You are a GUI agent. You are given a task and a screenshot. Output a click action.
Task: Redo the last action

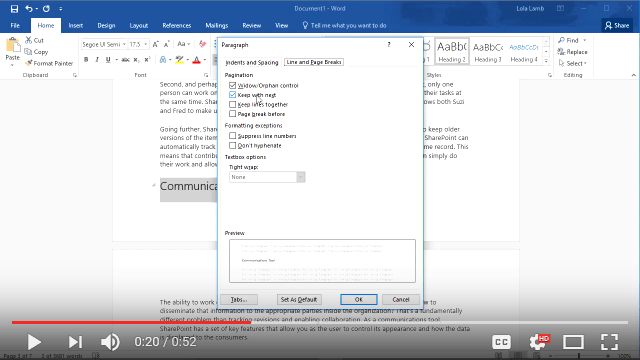click(46, 9)
